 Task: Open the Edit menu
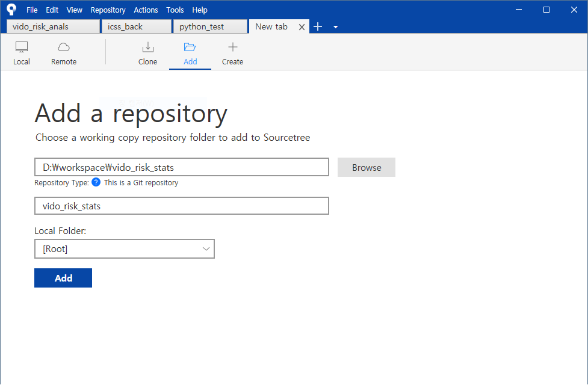[52, 10]
